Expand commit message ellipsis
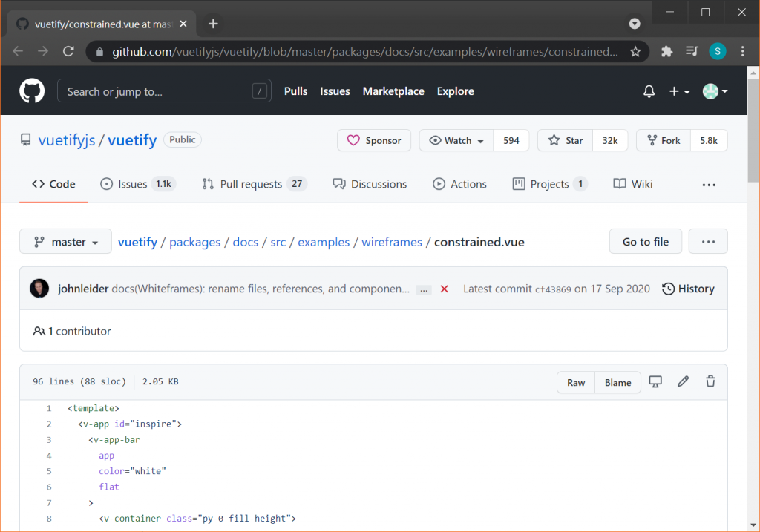 point(424,289)
